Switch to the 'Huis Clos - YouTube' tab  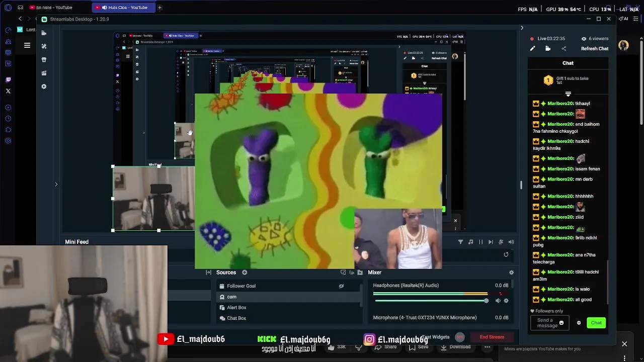pyautogui.click(x=123, y=8)
